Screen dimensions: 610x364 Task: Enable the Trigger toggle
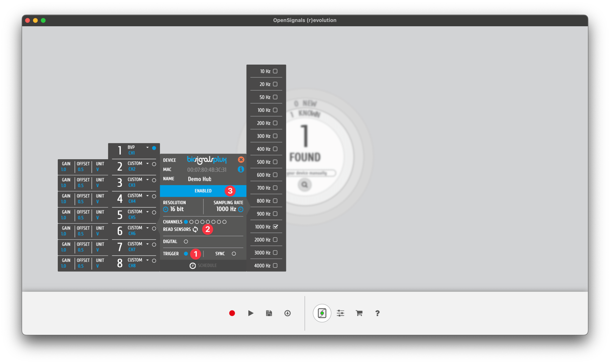[x=186, y=254]
